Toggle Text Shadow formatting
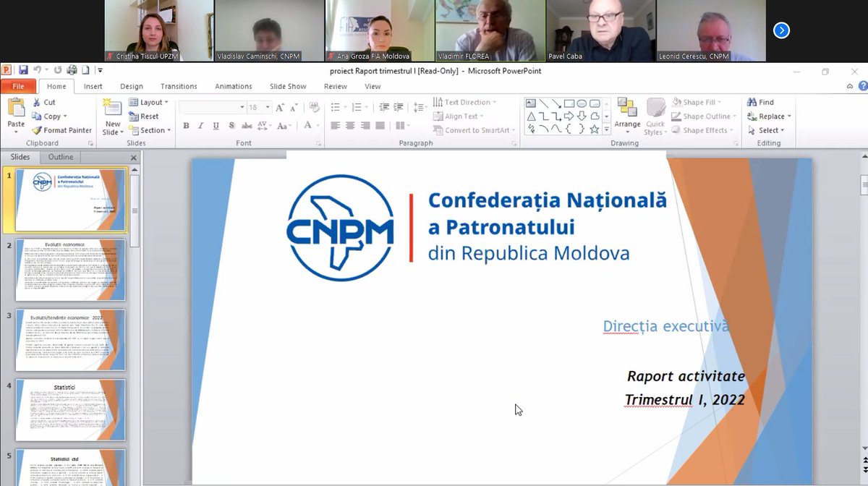 [231, 126]
